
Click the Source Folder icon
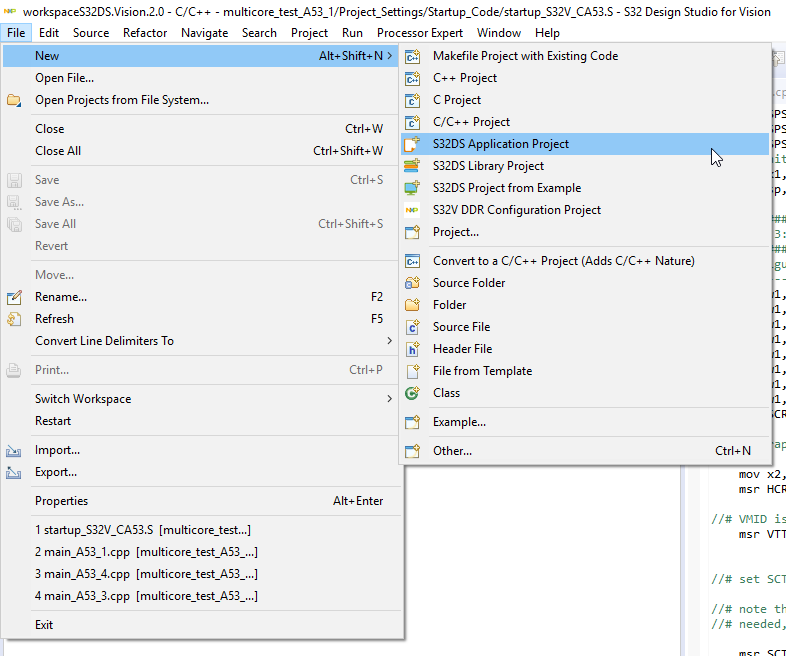pyautogui.click(x=412, y=283)
